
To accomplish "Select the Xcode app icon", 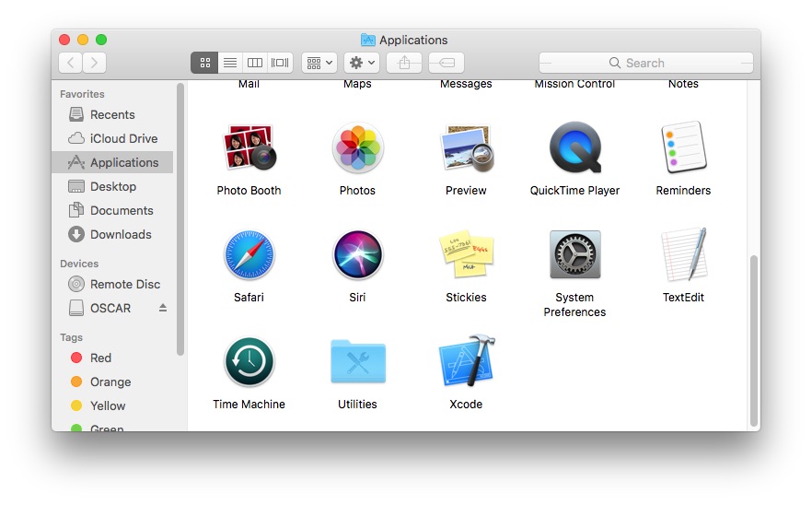I will pos(467,361).
